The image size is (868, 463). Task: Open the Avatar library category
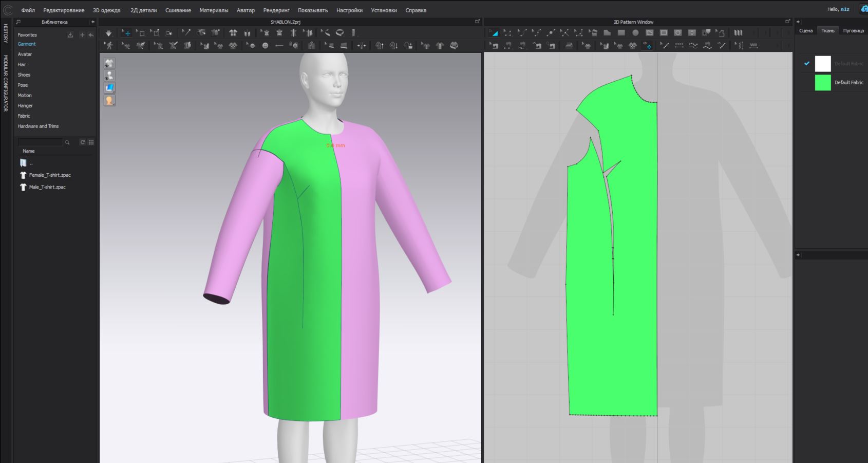(x=25, y=54)
